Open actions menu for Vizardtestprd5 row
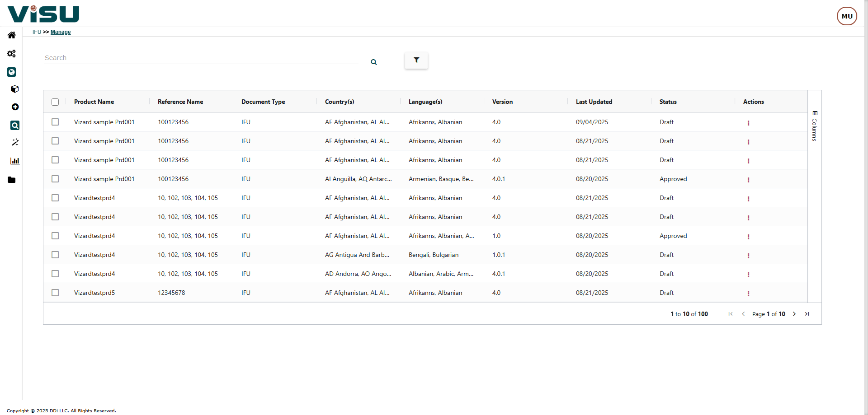 tap(748, 294)
